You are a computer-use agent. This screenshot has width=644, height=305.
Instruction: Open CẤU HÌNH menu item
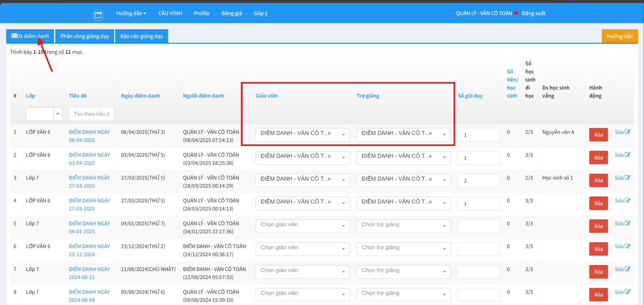[170, 13]
